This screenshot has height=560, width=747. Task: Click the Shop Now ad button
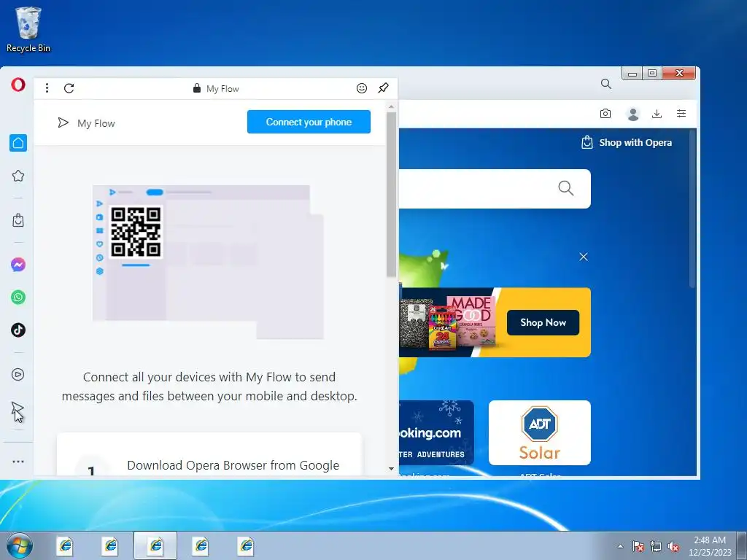pyautogui.click(x=543, y=322)
